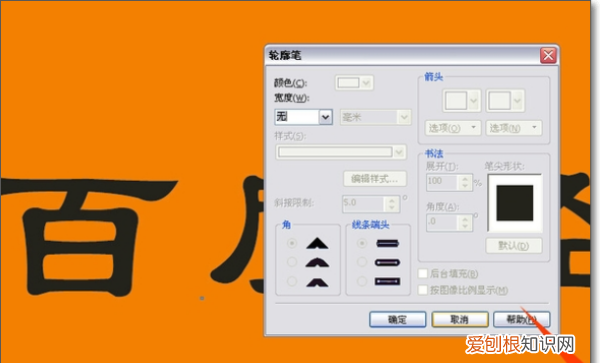Choose the bevel corner radio button
Viewport: 600px width, 363px height.
292,282
